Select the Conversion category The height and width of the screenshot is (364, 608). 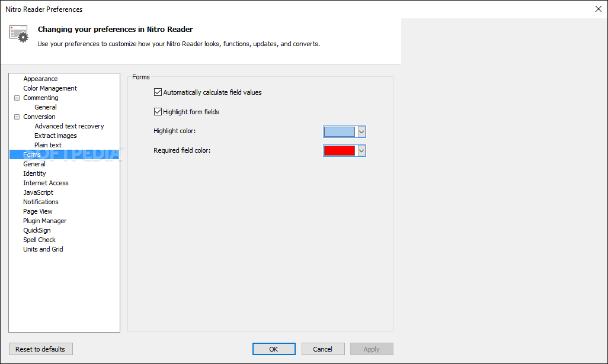click(39, 117)
